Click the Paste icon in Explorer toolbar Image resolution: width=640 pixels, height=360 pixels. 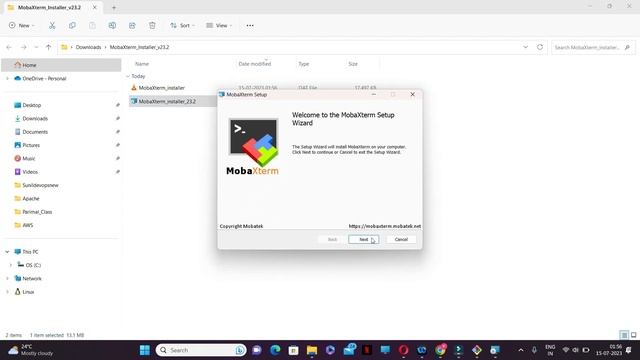[x=92, y=25]
